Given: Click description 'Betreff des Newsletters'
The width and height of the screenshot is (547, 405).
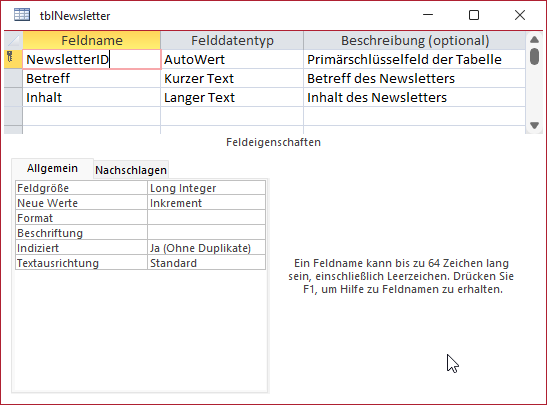Looking at the screenshot, I should pos(414,78).
